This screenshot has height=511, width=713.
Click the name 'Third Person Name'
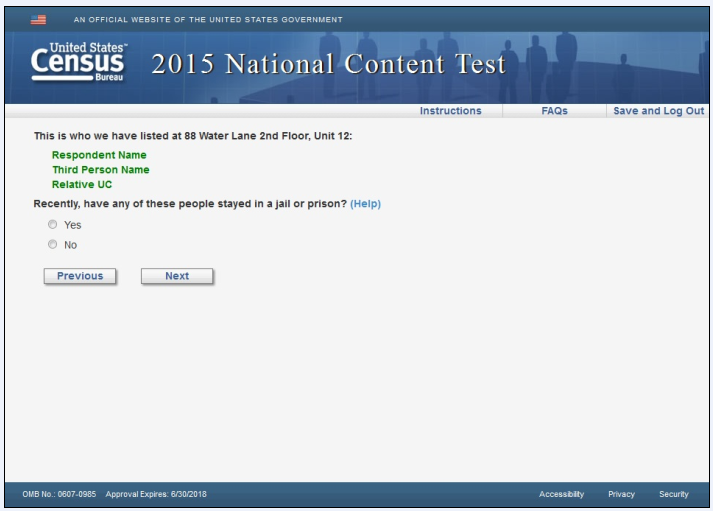tap(100, 170)
